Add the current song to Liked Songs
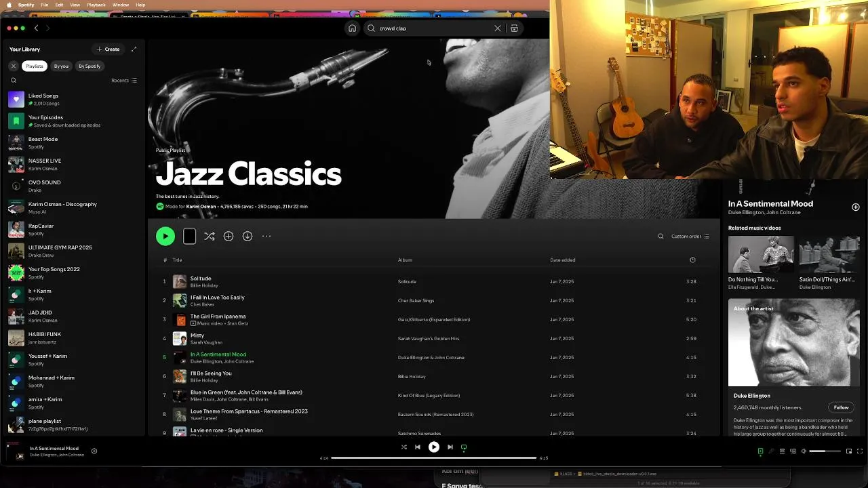 click(x=94, y=451)
